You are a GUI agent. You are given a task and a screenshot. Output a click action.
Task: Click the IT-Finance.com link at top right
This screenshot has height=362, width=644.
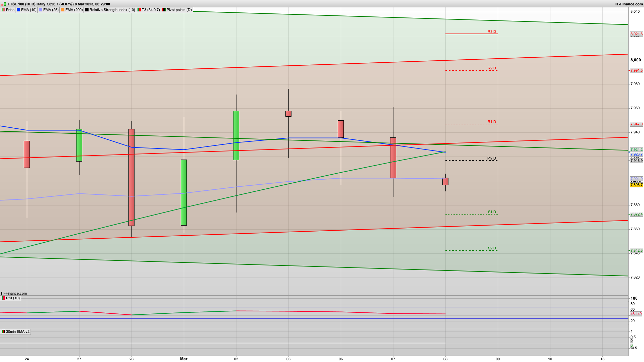[x=629, y=4]
